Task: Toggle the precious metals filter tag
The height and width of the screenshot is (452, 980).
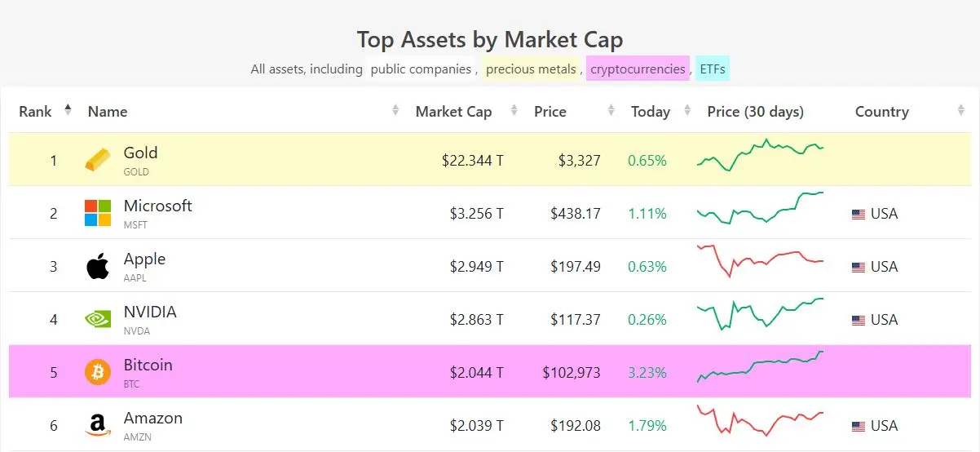Action: point(531,69)
